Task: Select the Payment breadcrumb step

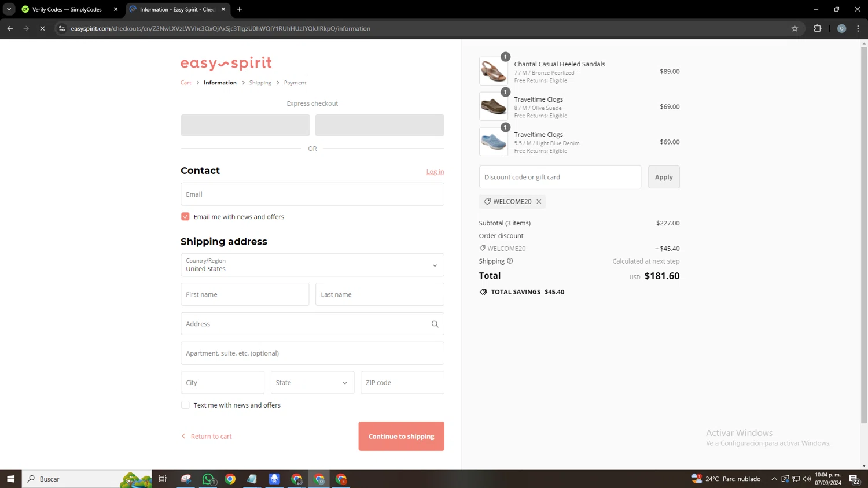Action: click(295, 83)
